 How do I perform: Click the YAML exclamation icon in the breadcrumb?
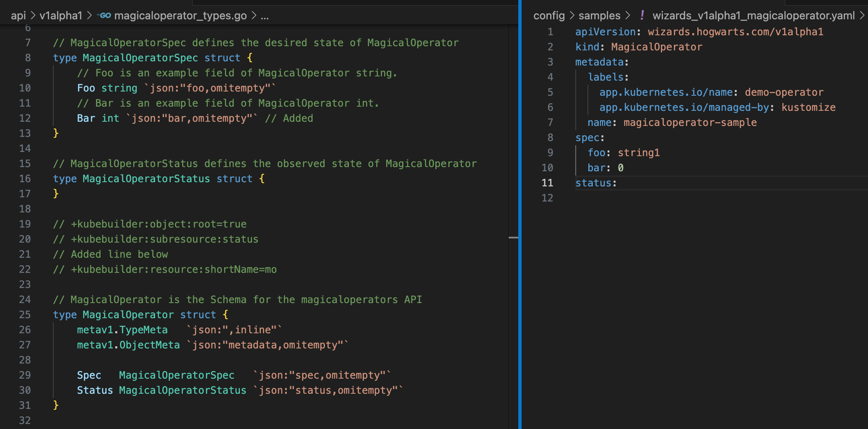point(642,16)
